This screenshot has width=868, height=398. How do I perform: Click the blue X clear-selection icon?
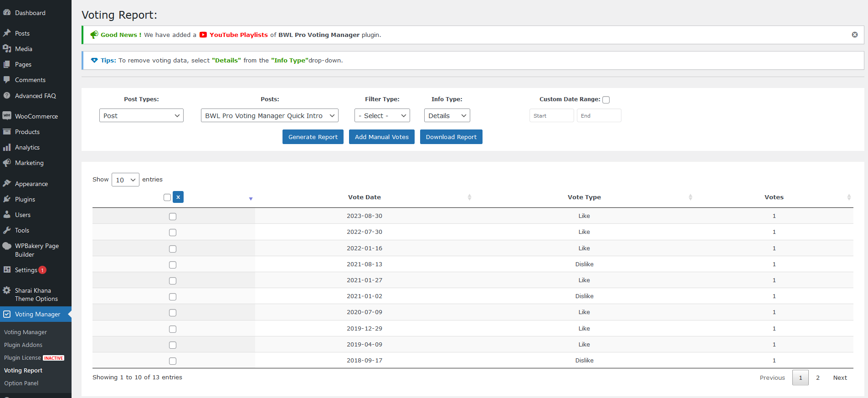point(178,197)
